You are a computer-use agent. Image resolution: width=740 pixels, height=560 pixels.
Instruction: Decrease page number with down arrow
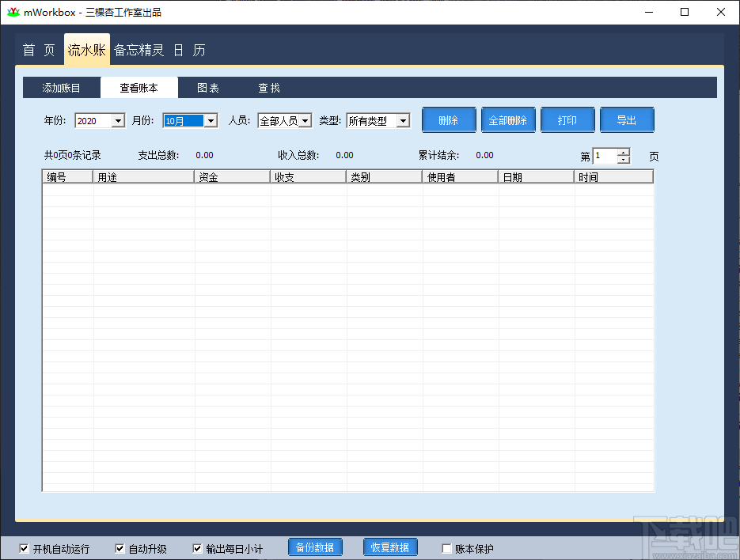pyautogui.click(x=624, y=160)
